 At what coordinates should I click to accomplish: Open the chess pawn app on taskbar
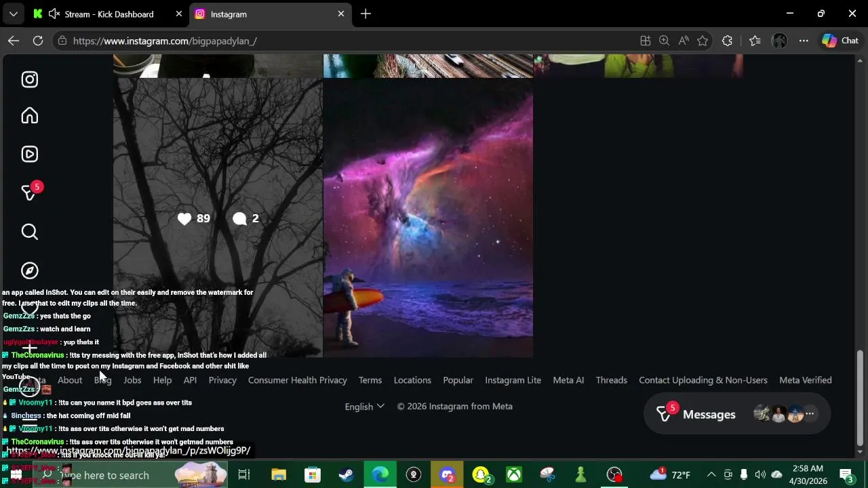click(580, 475)
